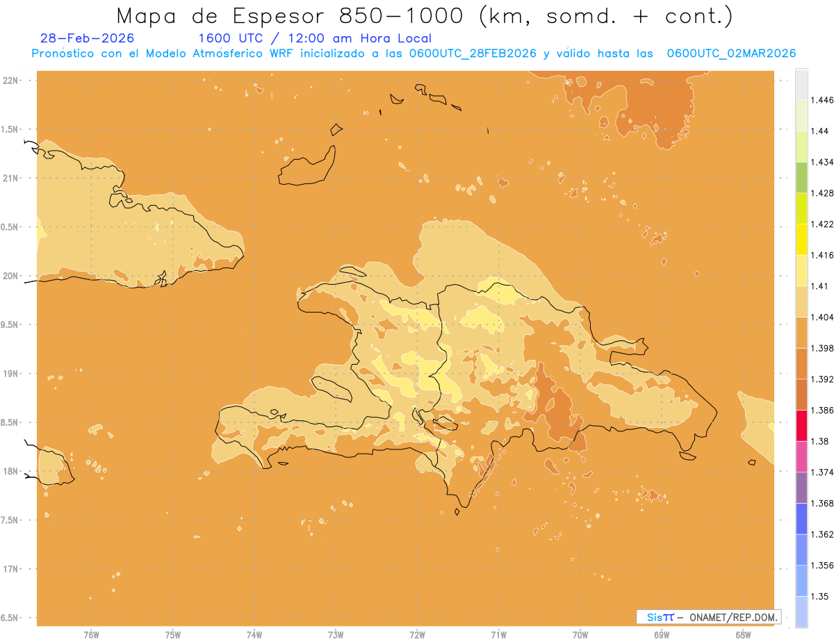Click the '69W' longitude axis label
834x644 pixels.
[x=662, y=635]
